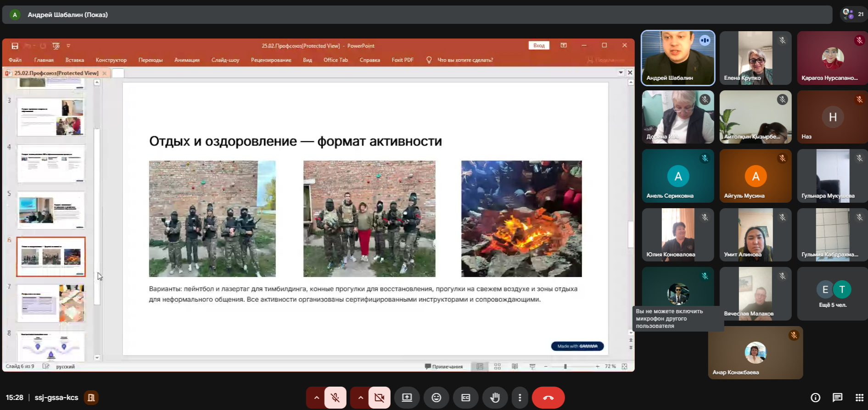Toggle closed captions

465,398
